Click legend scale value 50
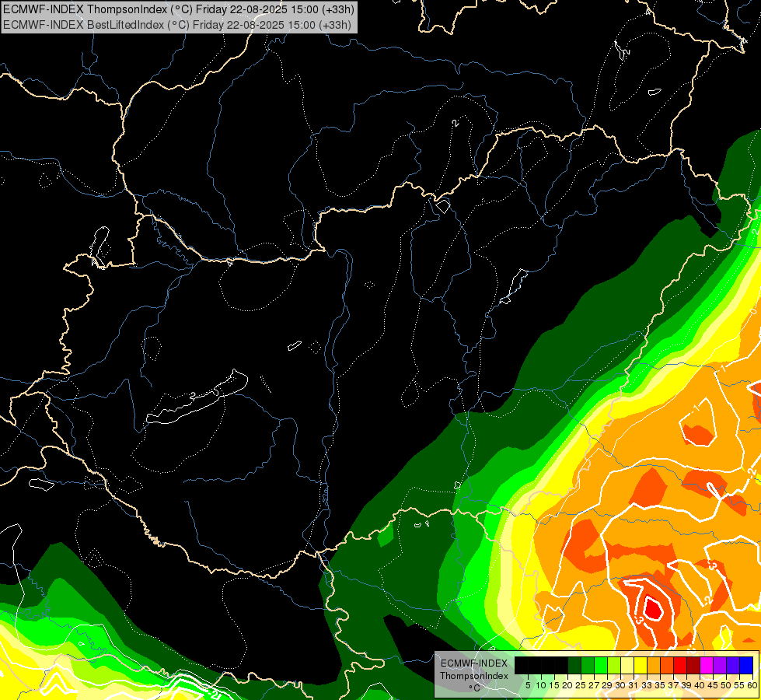761x700 pixels. (727, 685)
